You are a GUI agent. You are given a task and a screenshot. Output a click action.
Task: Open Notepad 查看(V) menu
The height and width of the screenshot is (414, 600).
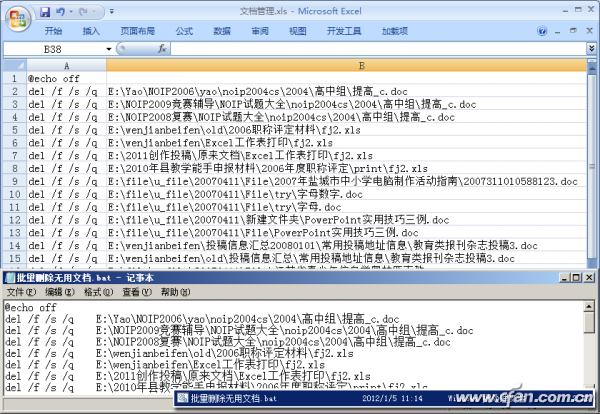click(x=137, y=292)
